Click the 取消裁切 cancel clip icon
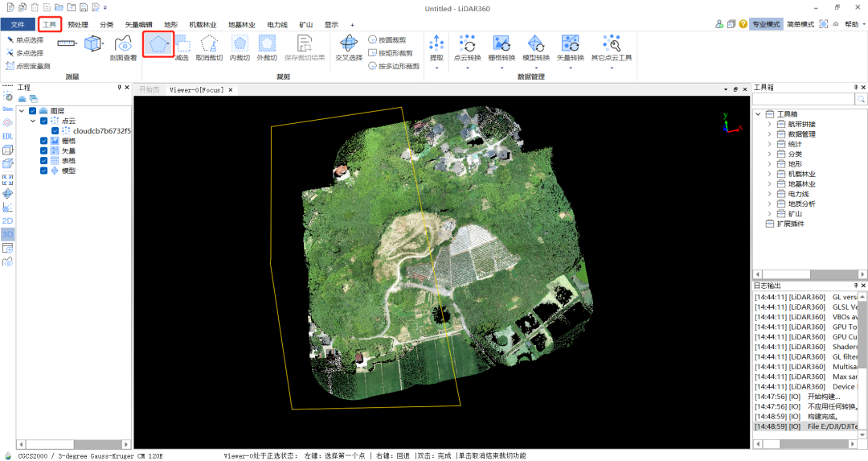 pos(209,48)
